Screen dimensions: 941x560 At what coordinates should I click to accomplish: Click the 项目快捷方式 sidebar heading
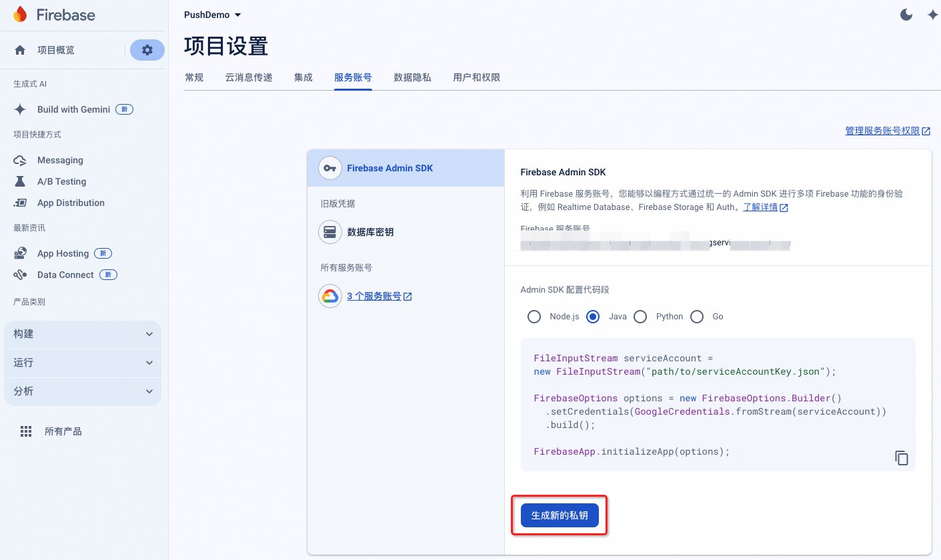(x=37, y=135)
